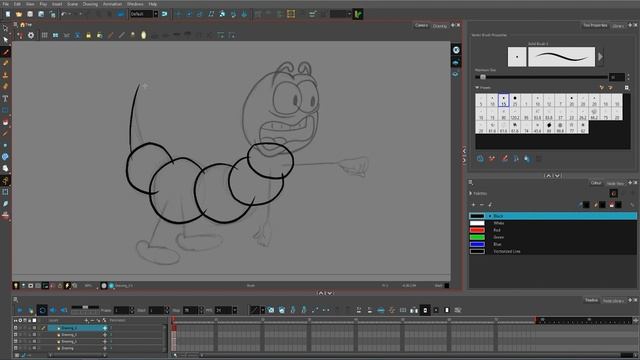Image resolution: width=640 pixels, height=360 pixels.
Task: Expand brush properties arrow beside stroke preview
Action: pyautogui.click(x=600, y=56)
